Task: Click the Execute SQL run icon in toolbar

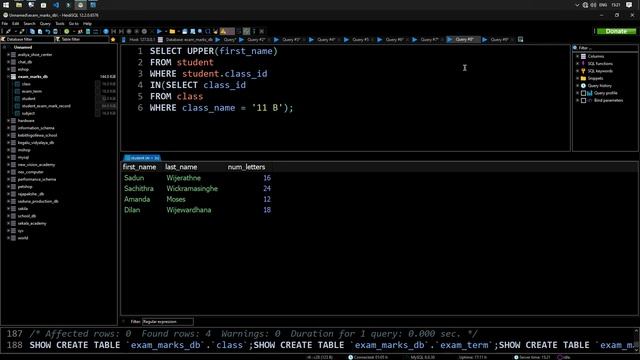Action: tap(160, 31)
